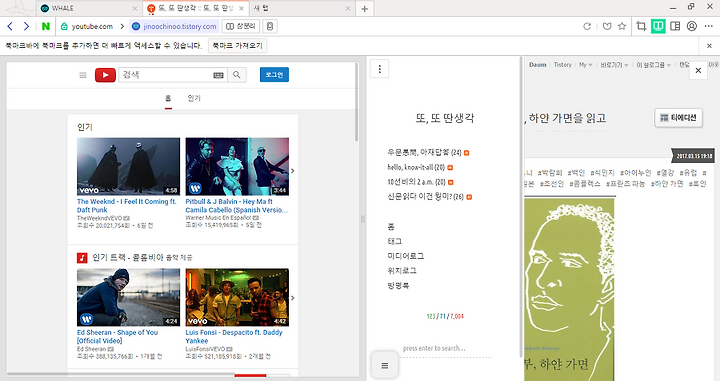Bookmark this page with the star icon

(622, 26)
